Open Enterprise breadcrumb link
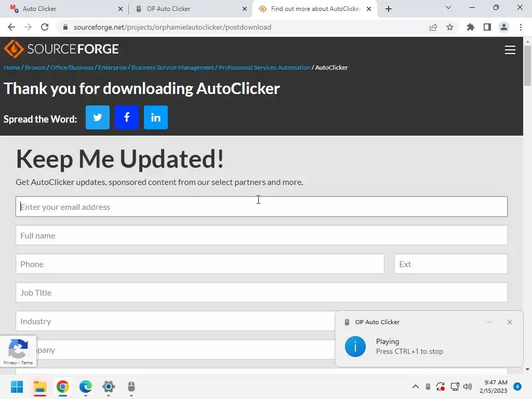 pyautogui.click(x=112, y=68)
